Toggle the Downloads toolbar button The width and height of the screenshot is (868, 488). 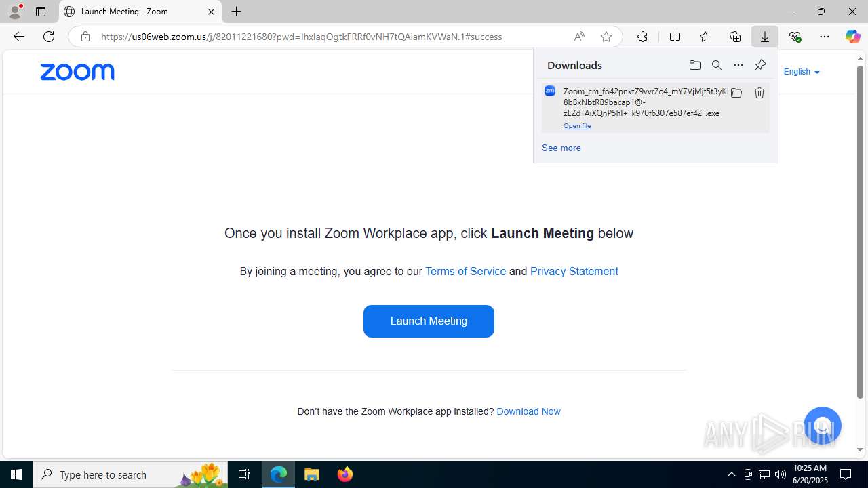765,37
